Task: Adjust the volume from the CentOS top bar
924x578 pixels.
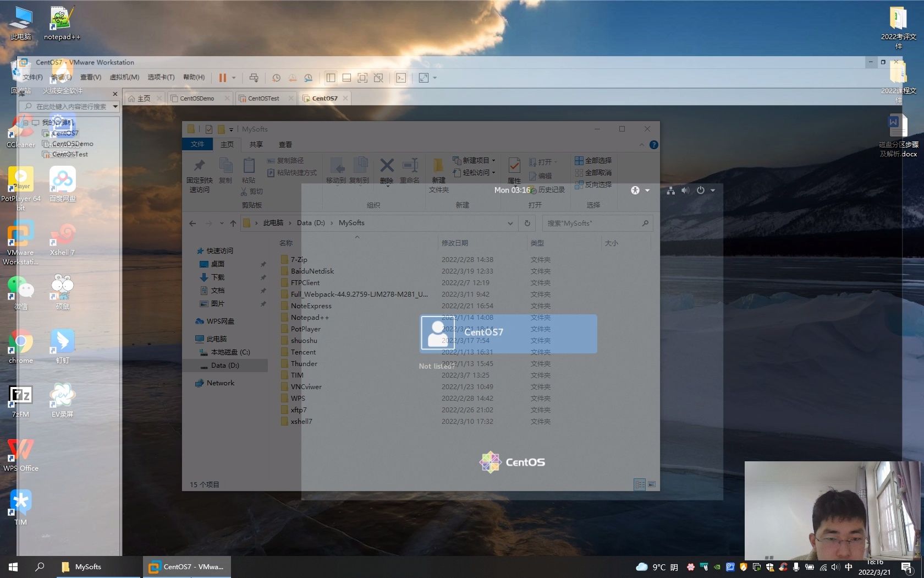Action: coord(685,190)
